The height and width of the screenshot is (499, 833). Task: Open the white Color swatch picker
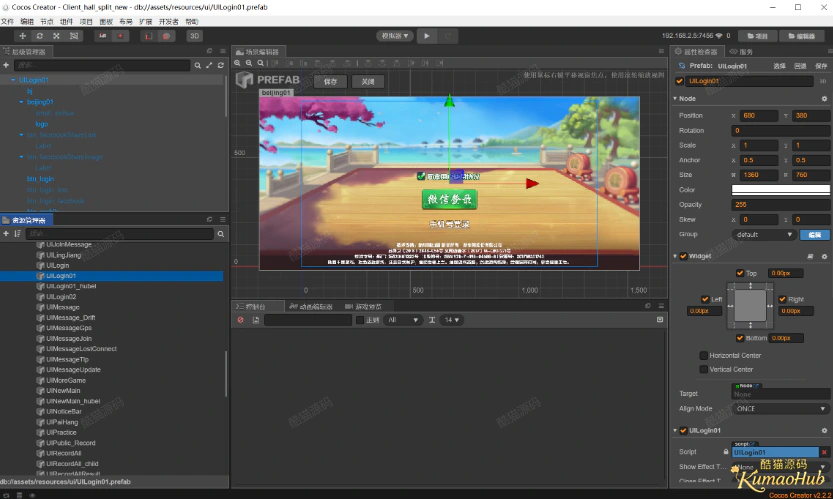pyautogui.click(x=780, y=190)
